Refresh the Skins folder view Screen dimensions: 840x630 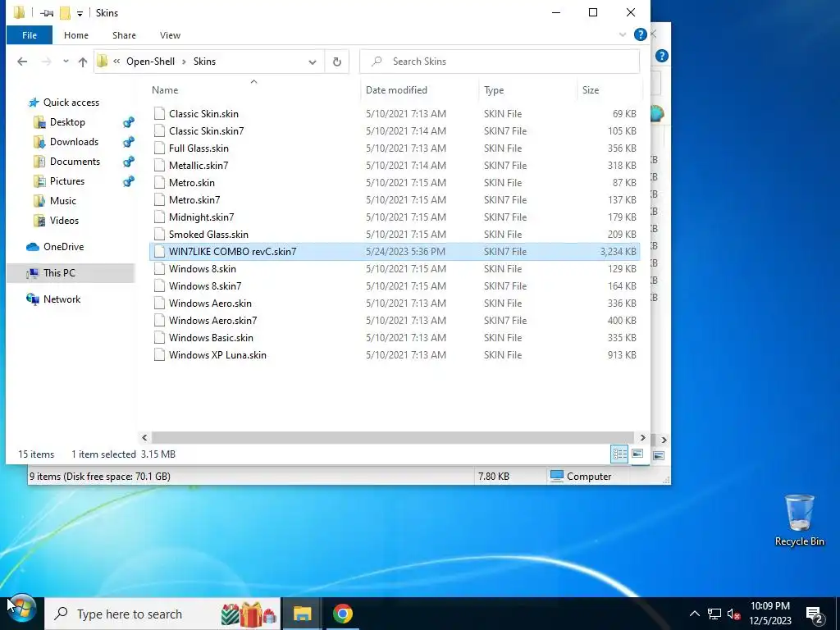[337, 62]
